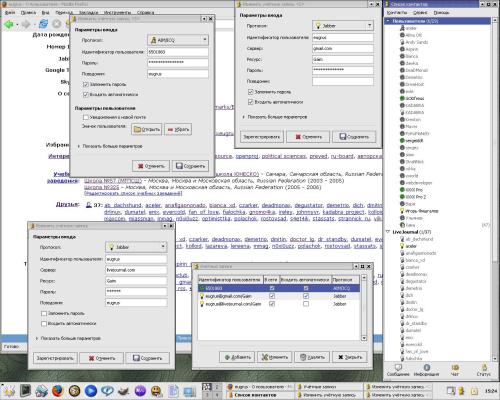This screenshot has height=400, width=500.
Task: Launch Firefox from the bottom panel
Action: (x=58, y=391)
